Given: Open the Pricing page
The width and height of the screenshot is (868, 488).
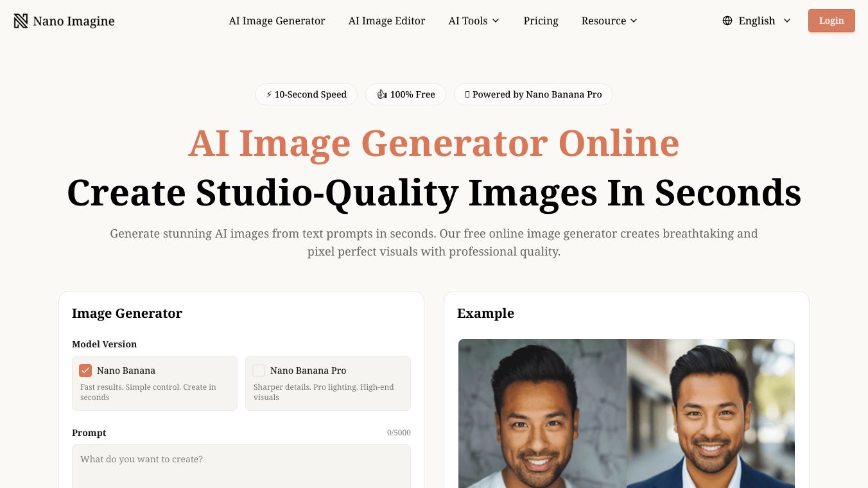Looking at the screenshot, I should pyautogui.click(x=541, y=21).
